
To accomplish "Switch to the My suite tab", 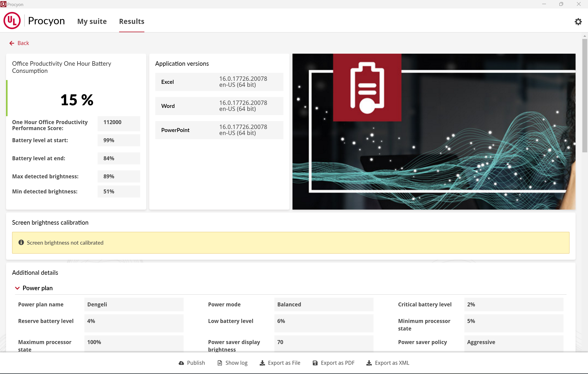I will coord(92,21).
